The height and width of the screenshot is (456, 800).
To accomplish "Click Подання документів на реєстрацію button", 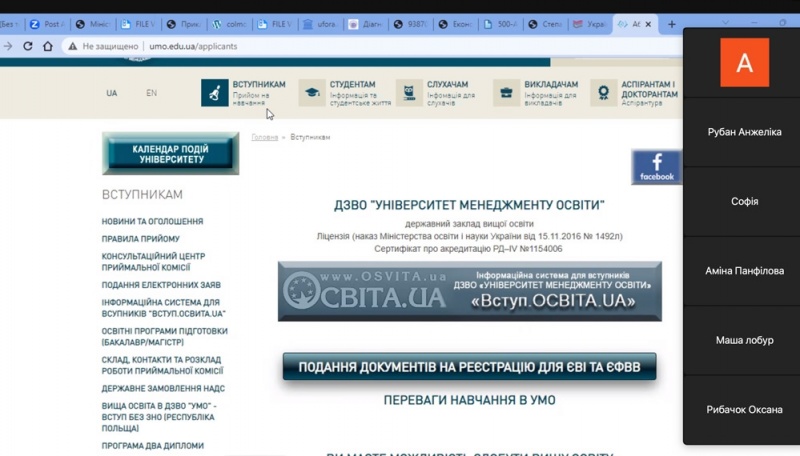I will [x=469, y=367].
